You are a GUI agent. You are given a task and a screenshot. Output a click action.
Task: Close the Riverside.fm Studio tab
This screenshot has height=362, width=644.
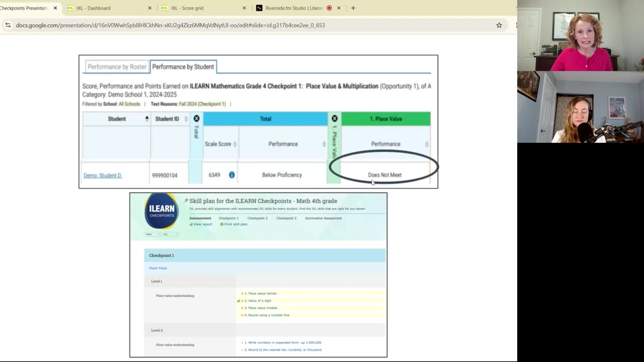tap(339, 8)
